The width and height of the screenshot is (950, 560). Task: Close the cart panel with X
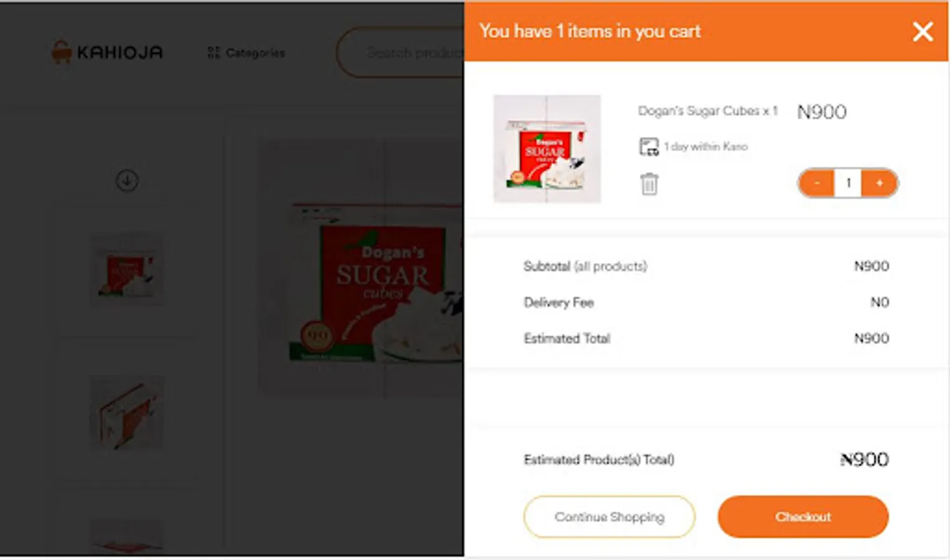pyautogui.click(x=922, y=31)
